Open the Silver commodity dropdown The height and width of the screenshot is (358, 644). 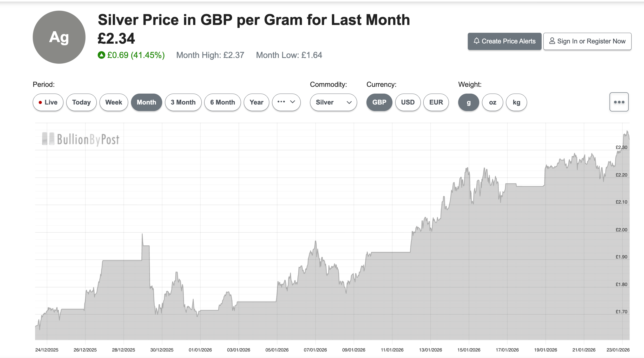(333, 102)
